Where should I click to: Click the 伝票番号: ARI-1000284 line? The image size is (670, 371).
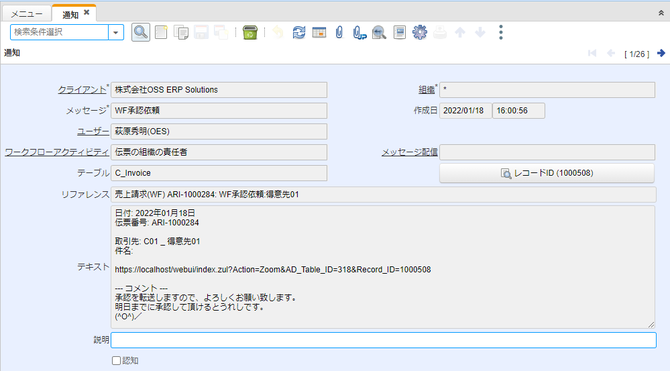click(x=157, y=223)
